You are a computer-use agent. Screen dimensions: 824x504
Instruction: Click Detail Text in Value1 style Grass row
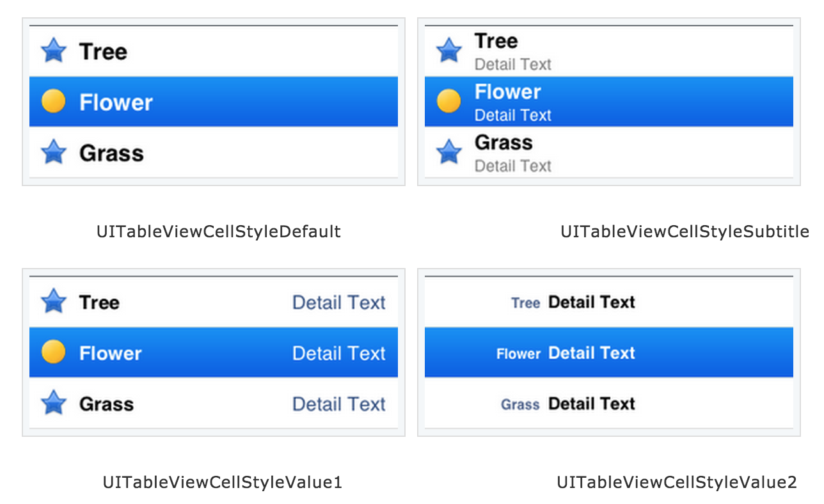point(339,404)
